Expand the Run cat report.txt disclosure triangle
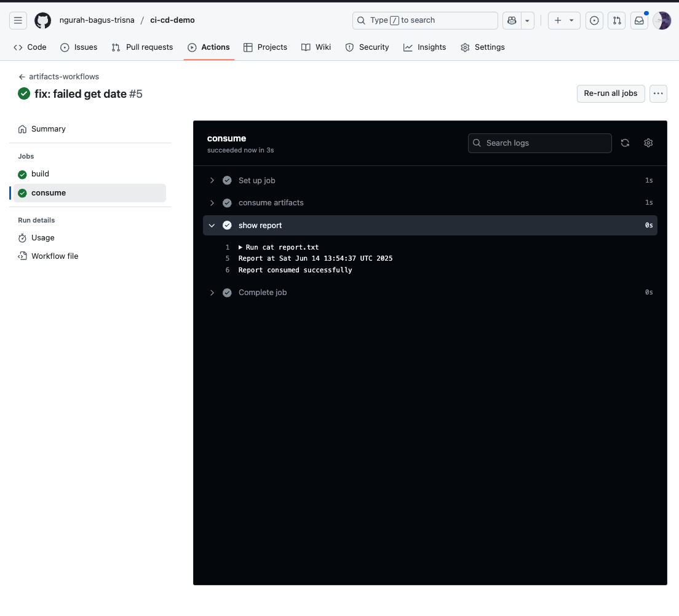Screen dimensions: 679x616 (x=241, y=247)
